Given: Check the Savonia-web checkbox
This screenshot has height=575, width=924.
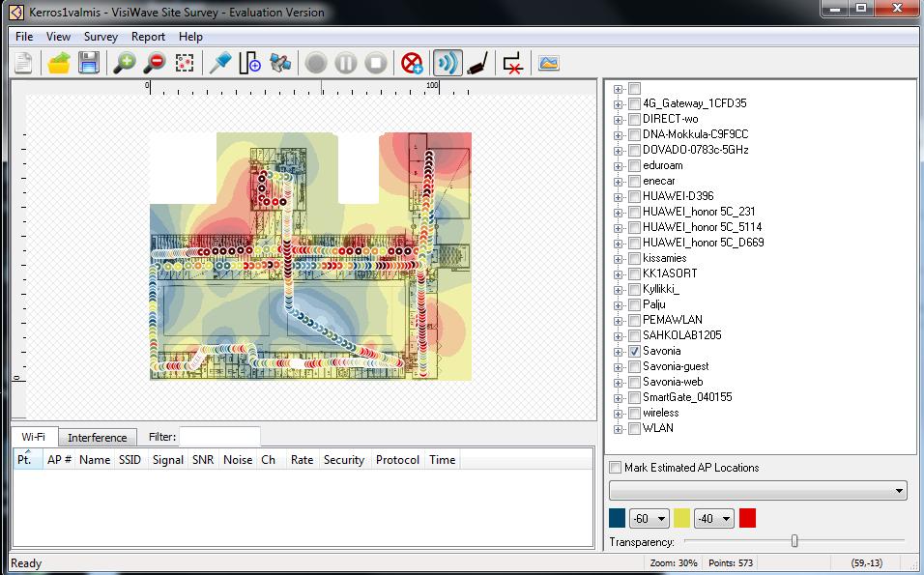Looking at the screenshot, I should click(634, 382).
